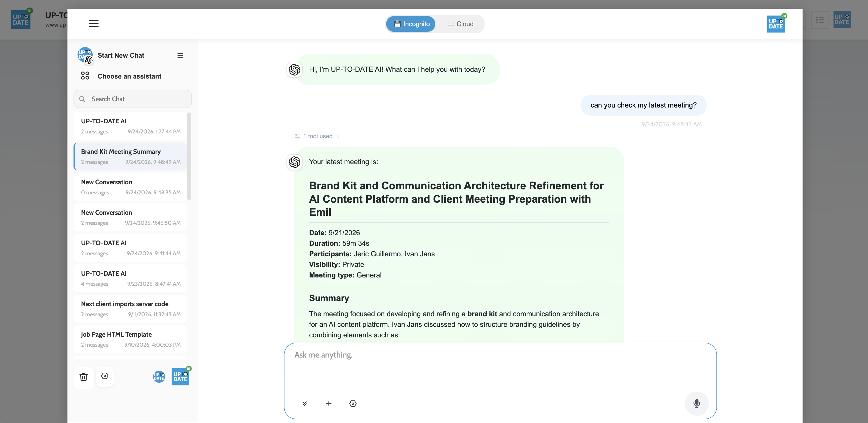Open UP-TO-DATE AI chat from 1:27:44 PM
This screenshot has height=423, width=868.
[x=130, y=126]
